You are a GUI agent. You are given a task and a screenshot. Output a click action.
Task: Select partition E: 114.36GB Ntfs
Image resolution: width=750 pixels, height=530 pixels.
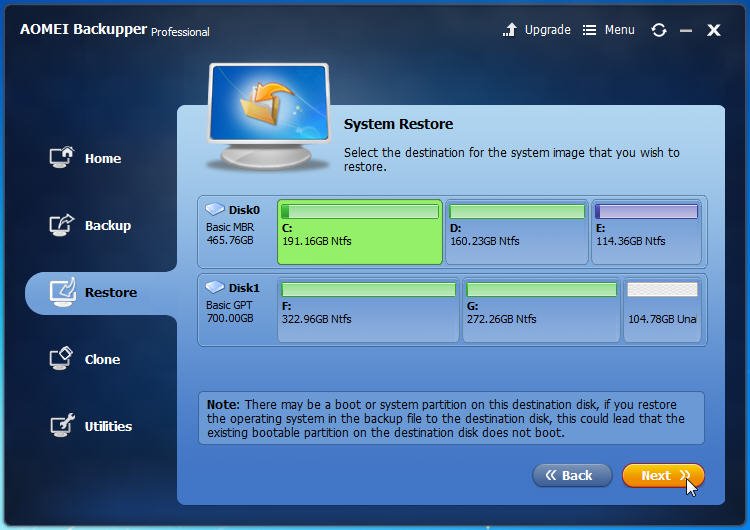click(x=646, y=232)
